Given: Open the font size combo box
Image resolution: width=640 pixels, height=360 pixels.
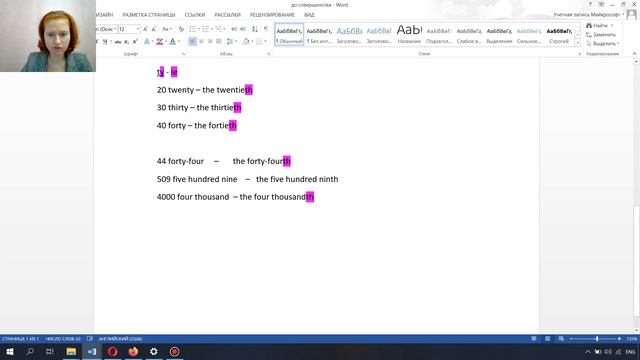Looking at the screenshot, I should pyautogui.click(x=129, y=29).
